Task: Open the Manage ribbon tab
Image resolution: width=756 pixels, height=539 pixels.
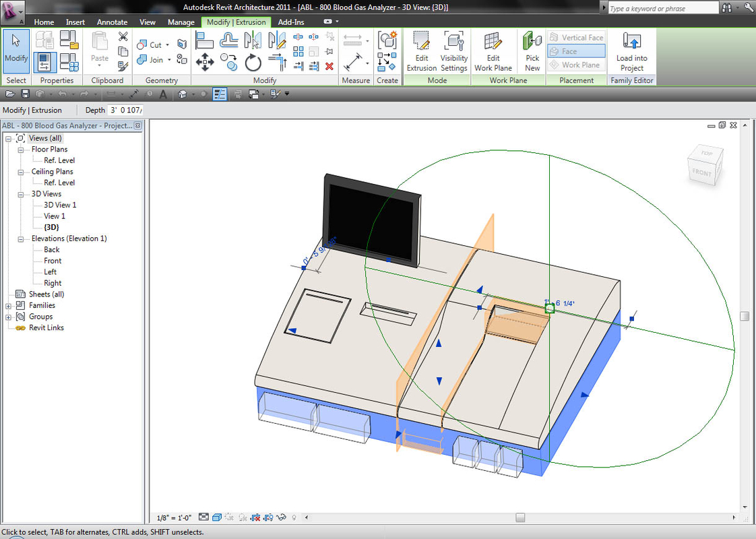Action: [181, 22]
